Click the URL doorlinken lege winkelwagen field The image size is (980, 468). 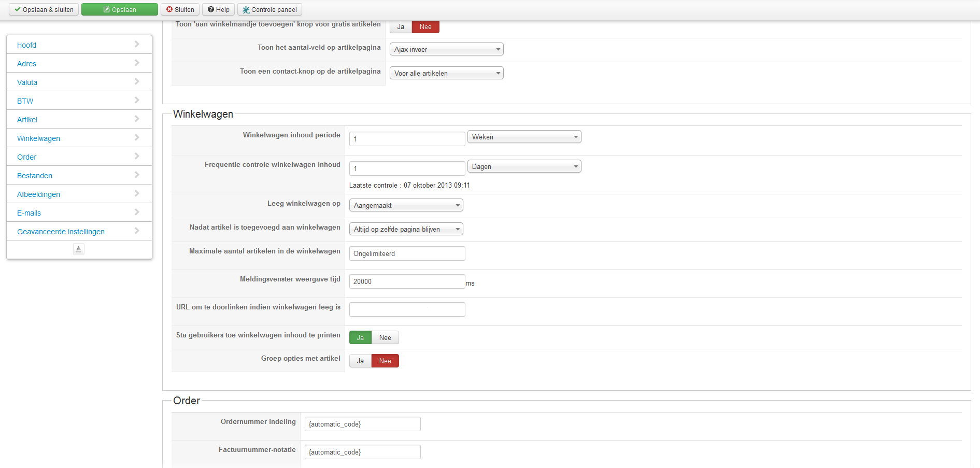point(407,309)
